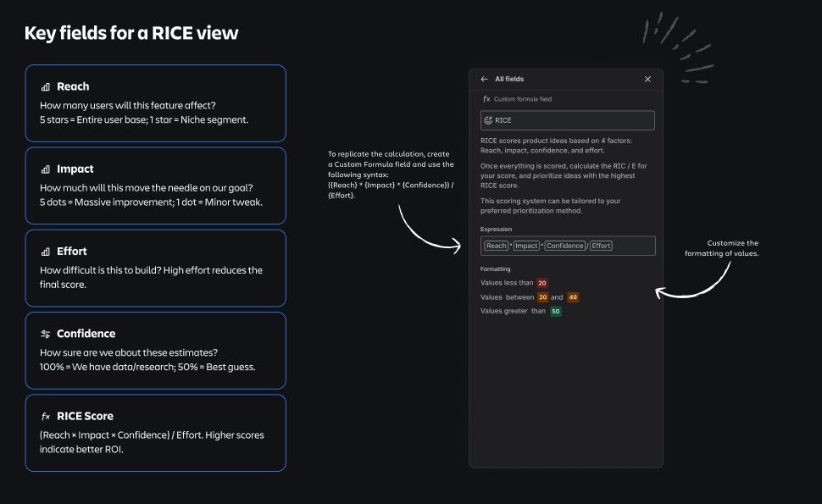Click the text 'How sure are we about these estimates?'
The width and height of the screenshot is (822, 504).
(x=129, y=352)
